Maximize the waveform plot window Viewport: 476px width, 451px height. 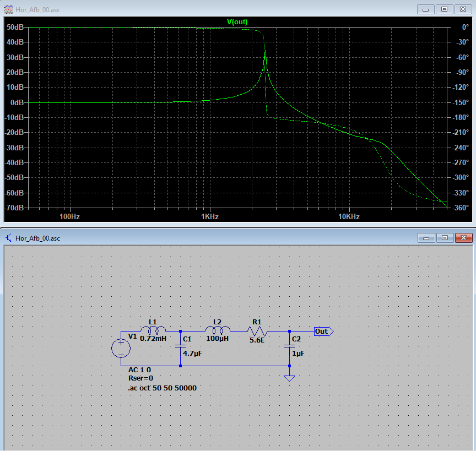click(x=444, y=9)
